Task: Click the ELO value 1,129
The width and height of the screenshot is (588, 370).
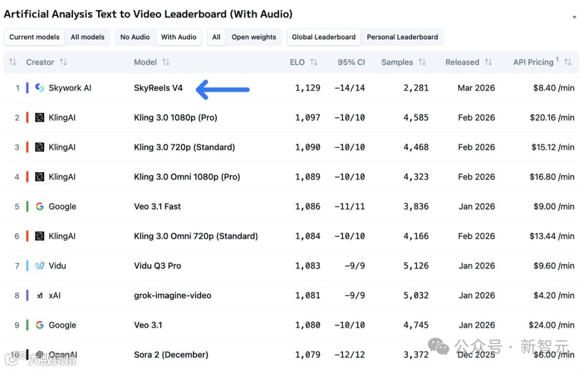Action: (x=308, y=88)
